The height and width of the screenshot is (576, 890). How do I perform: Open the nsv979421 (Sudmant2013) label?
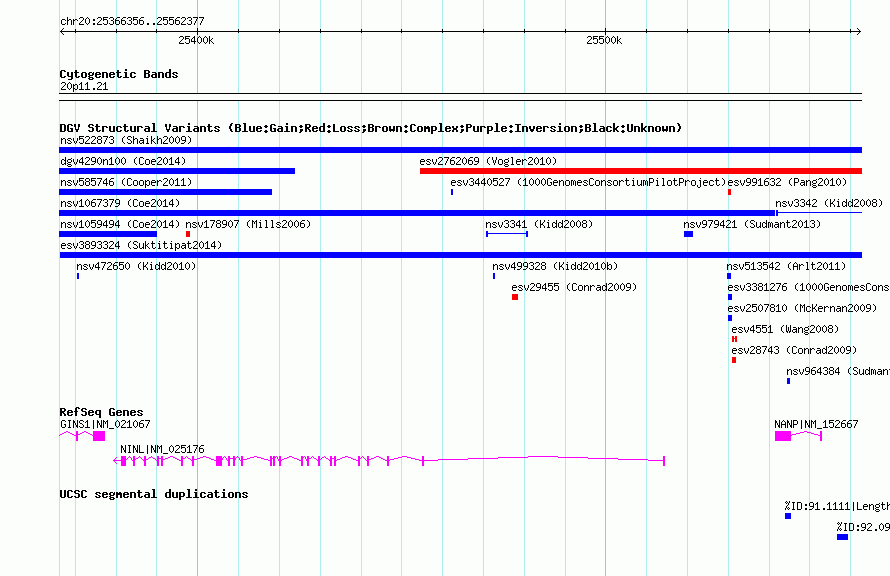coord(752,224)
